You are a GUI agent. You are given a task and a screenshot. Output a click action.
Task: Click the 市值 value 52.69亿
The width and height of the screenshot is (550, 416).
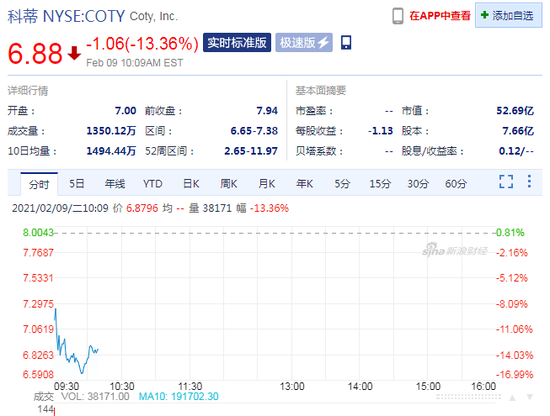(515, 111)
